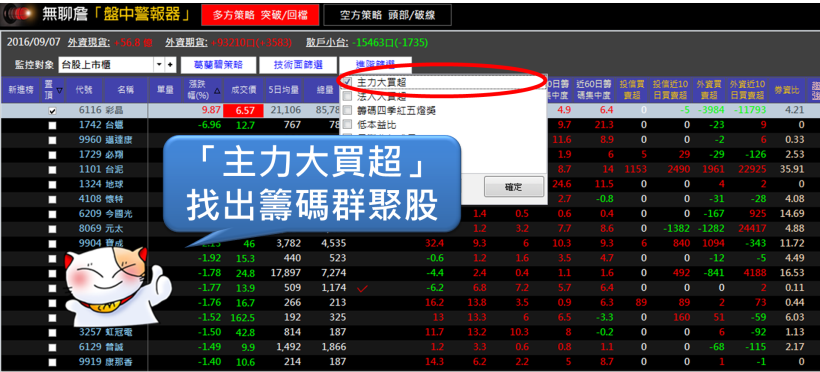
Task: Open the 技術面篩選 filter button
Action: click(298, 65)
